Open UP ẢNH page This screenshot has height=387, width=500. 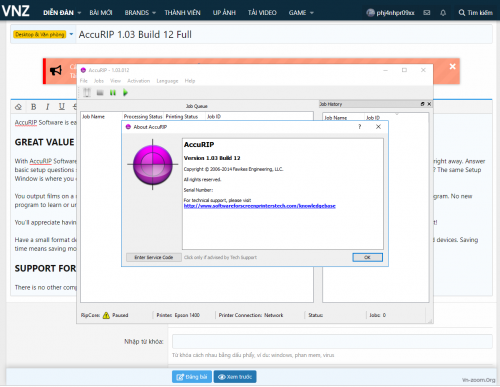click(224, 13)
